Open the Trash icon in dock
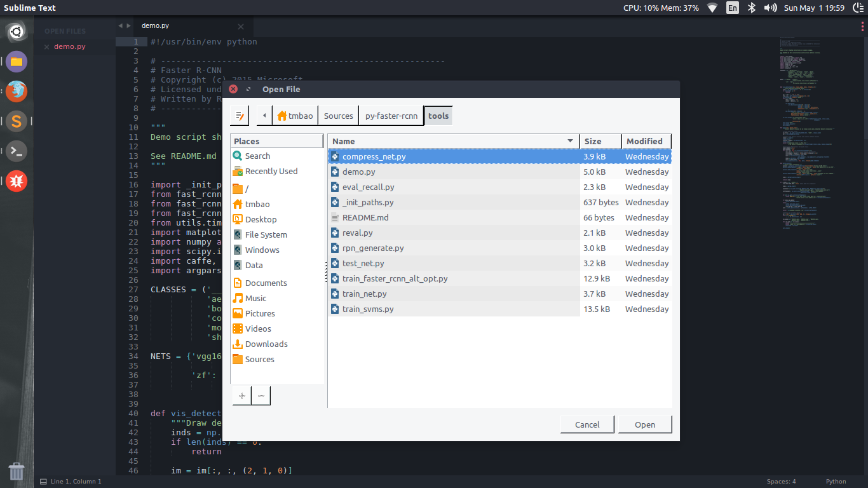868x488 pixels. [17, 471]
